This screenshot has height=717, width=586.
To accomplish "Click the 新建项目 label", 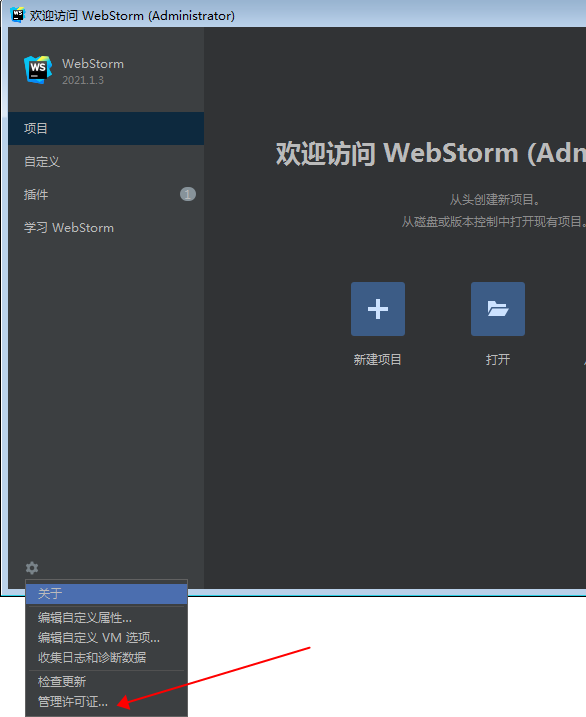I will (378, 359).
